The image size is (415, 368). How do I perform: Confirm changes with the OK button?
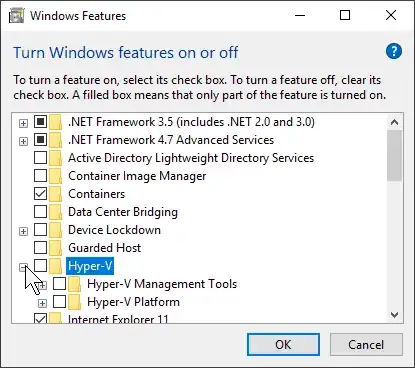283,344
